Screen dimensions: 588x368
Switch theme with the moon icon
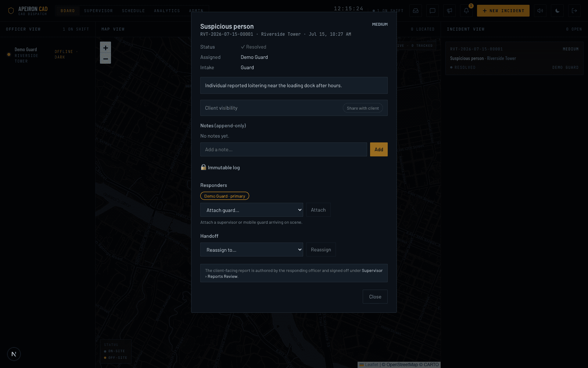[557, 11]
